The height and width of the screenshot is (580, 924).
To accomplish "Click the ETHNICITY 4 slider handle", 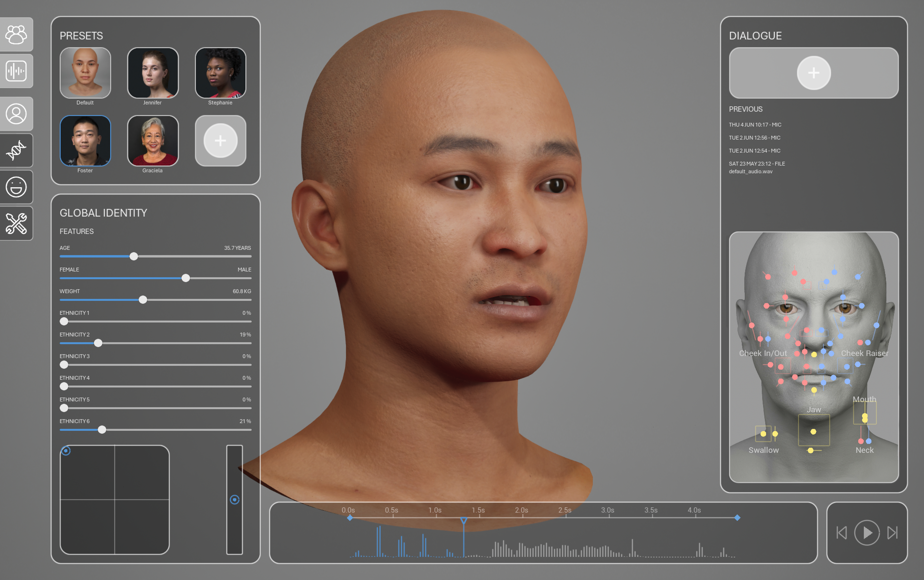I will point(64,386).
